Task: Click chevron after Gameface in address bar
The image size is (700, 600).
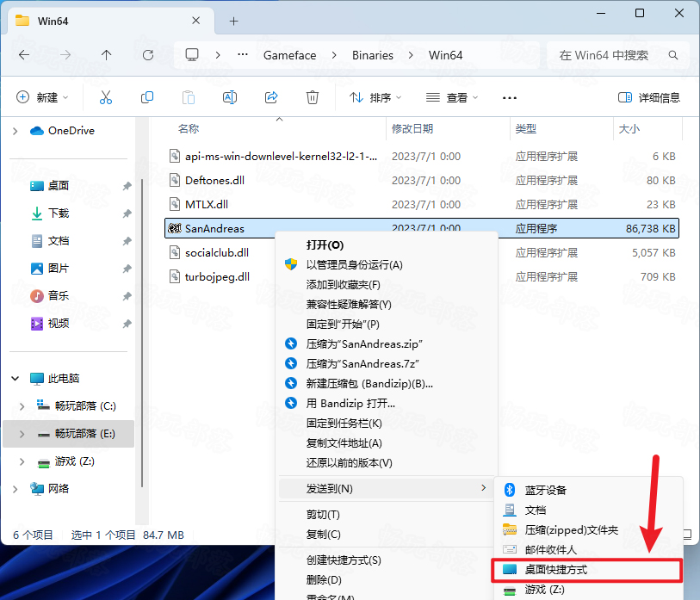Action: pyautogui.click(x=334, y=55)
